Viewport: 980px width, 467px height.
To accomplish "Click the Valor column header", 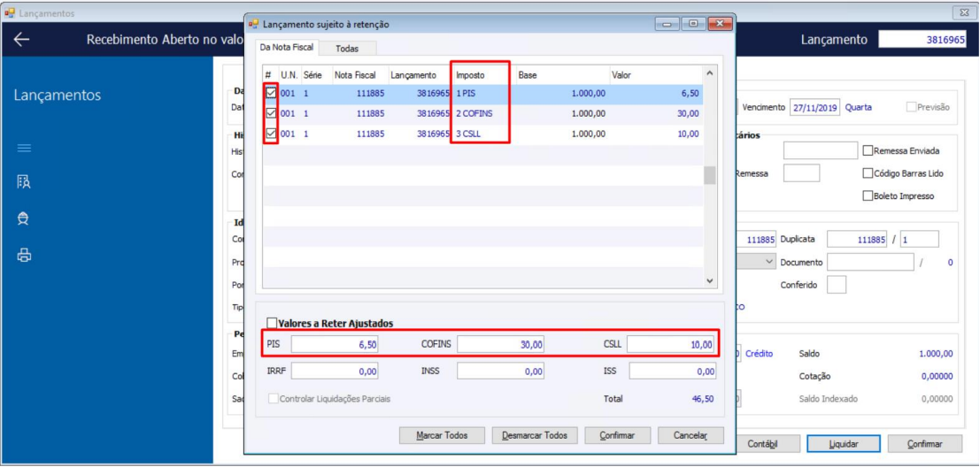I will point(621,75).
